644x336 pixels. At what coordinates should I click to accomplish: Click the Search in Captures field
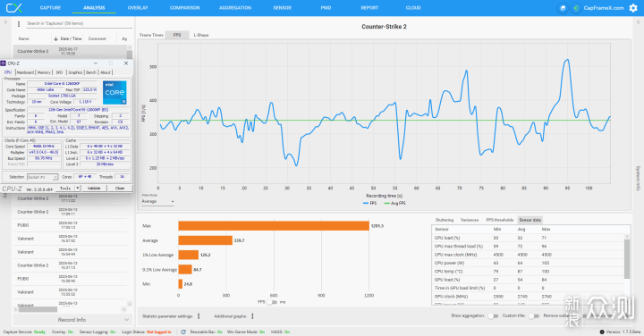[x=79, y=23]
